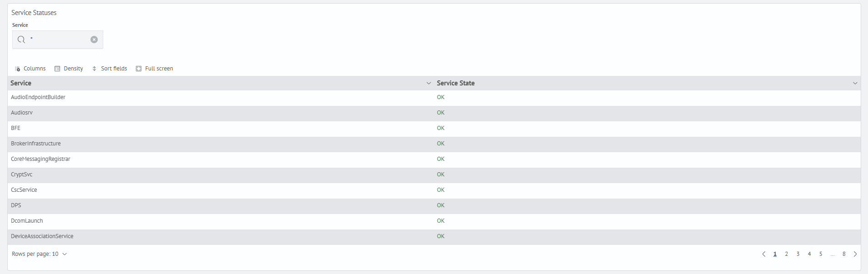Change table Density setting

coord(69,69)
